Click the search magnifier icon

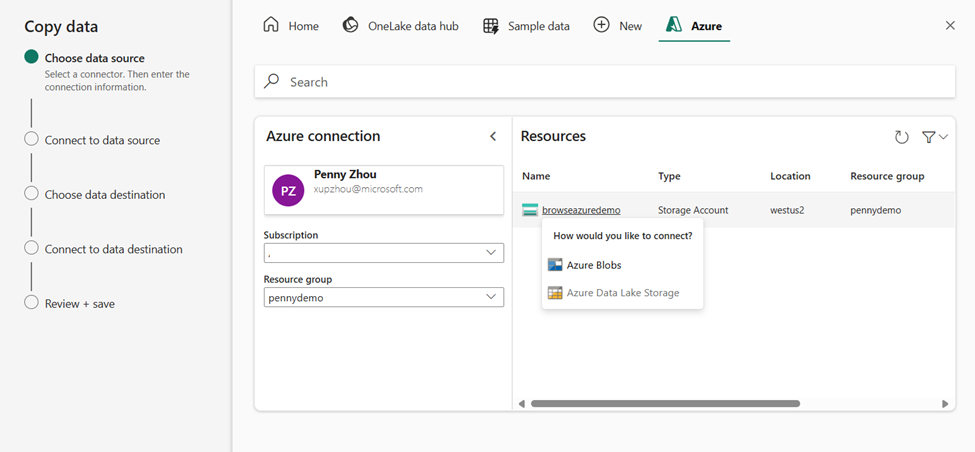[272, 81]
